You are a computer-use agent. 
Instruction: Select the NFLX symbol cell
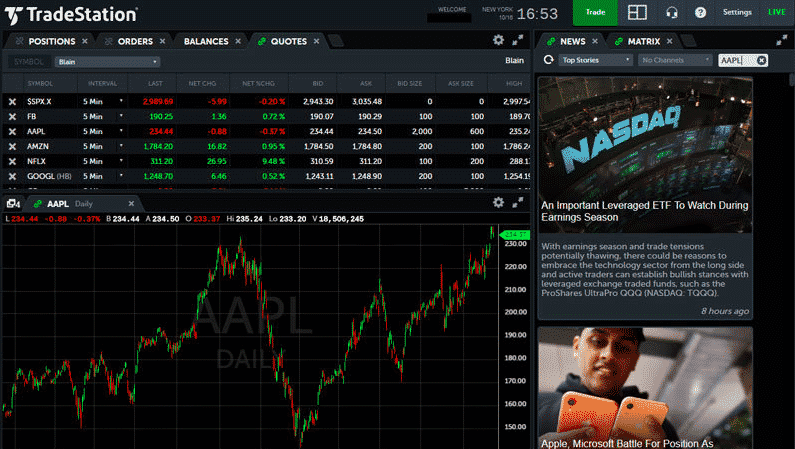point(37,161)
